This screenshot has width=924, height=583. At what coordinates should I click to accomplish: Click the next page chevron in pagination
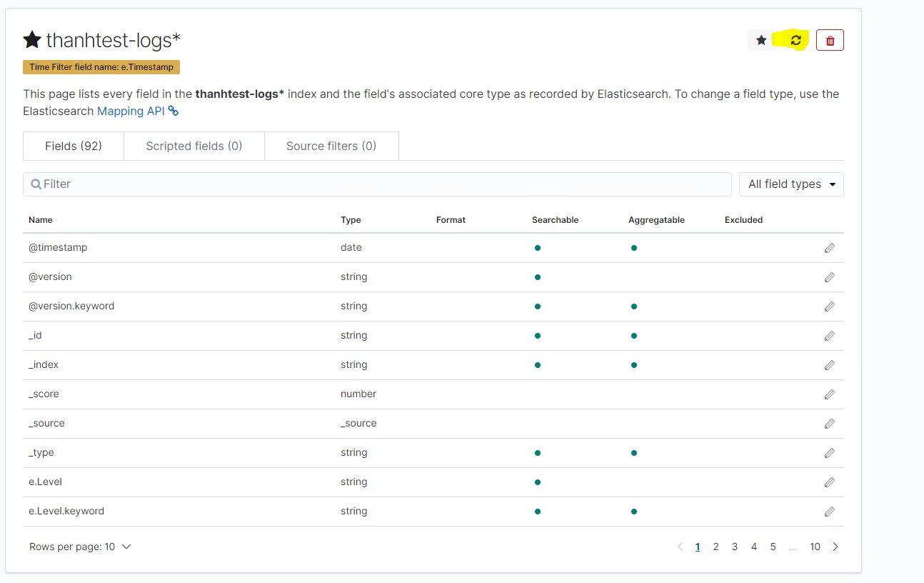(x=835, y=546)
